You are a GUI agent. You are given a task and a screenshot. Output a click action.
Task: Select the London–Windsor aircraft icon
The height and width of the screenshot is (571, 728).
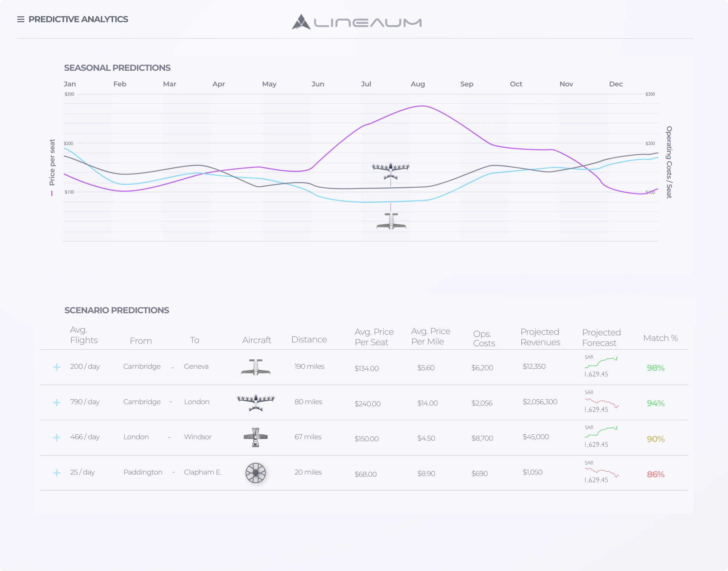pyautogui.click(x=256, y=437)
